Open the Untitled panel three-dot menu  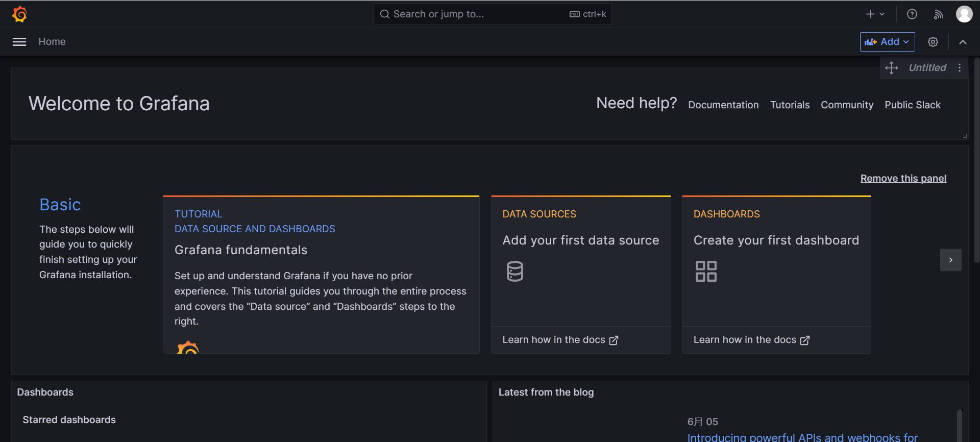click(x=960, y=68)
